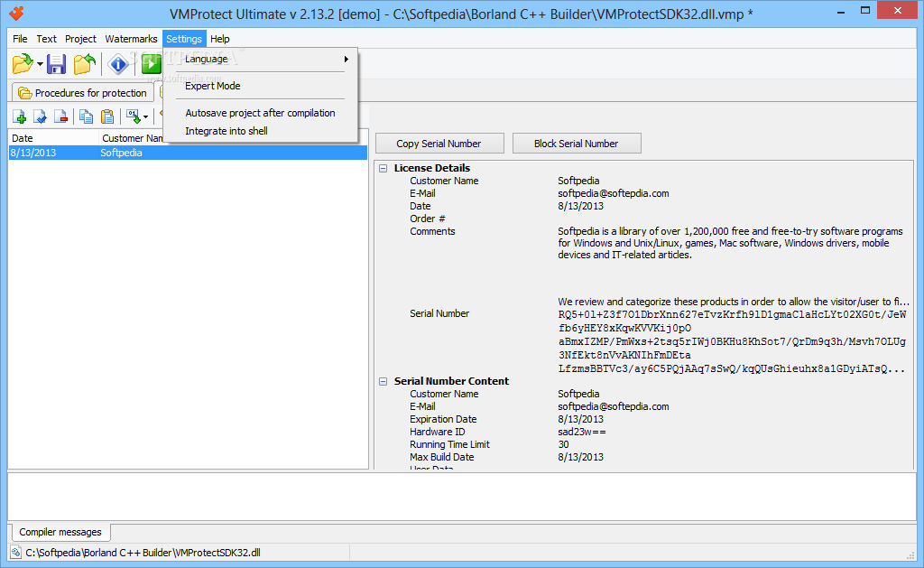Click the Customer Name column header
This screenshot has width=924, height=568.
click(131, 138)
